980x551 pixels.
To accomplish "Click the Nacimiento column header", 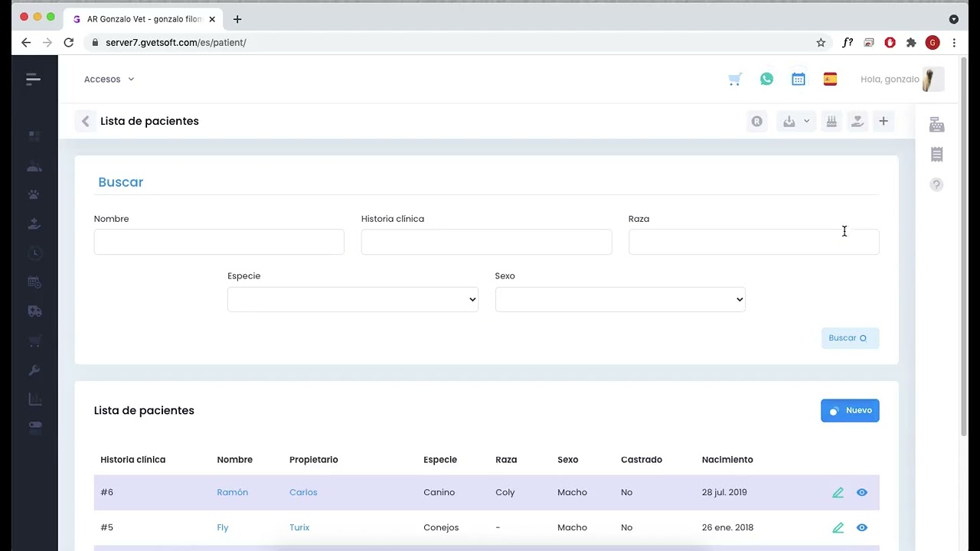I will 727,460.
